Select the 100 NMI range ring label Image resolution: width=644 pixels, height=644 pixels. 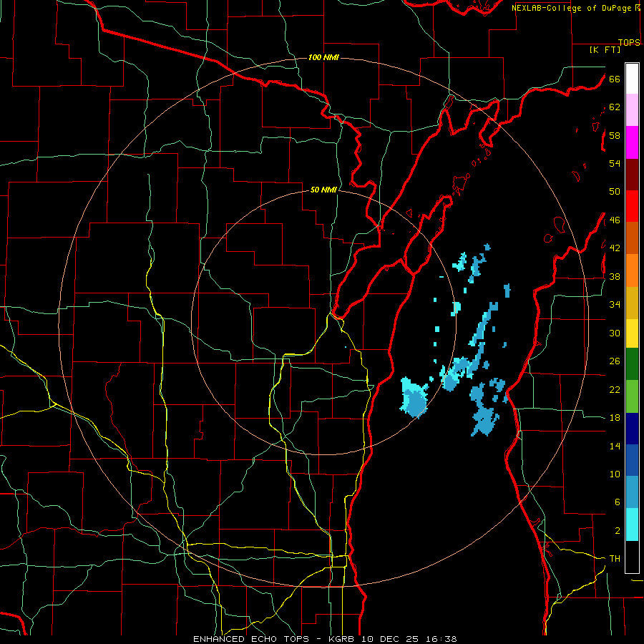[x=323, y=57]
